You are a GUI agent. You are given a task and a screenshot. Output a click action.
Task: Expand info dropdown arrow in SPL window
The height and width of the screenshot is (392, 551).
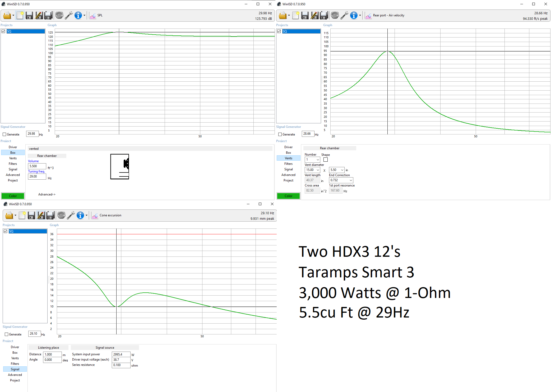click(84, 15)
